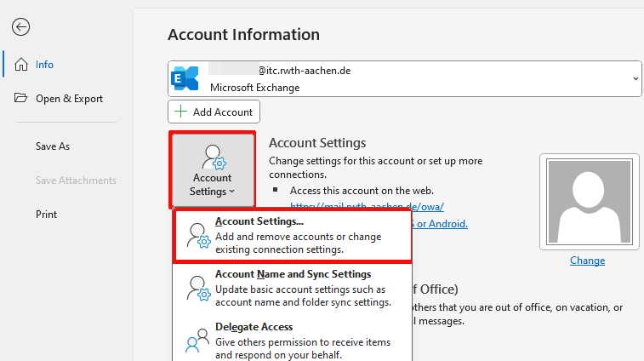The image size is (644, 361).
Task: Open the 'or Android.' link
Action: click(x=440, y=224)
